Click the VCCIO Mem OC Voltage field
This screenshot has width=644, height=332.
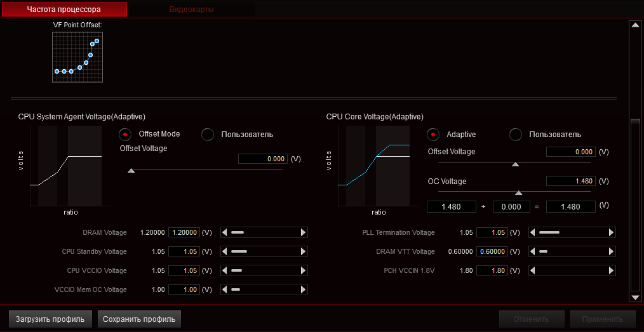[x=184, y=289]
